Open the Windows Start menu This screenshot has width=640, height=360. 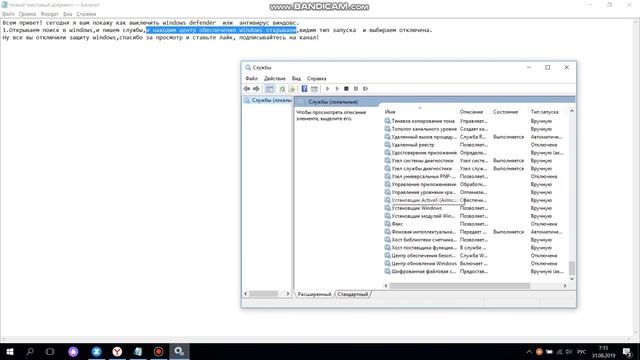[x=10, y=351]
